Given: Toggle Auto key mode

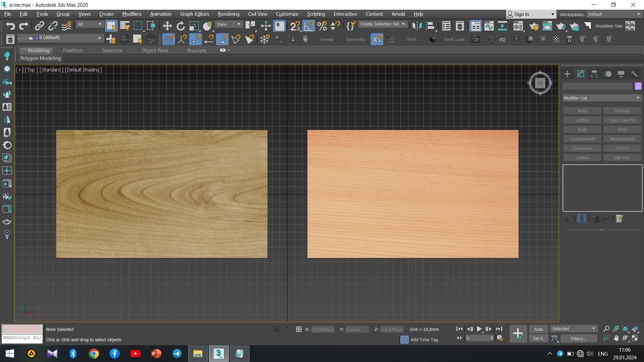Looking at the screenshot, I should point(539,329).
